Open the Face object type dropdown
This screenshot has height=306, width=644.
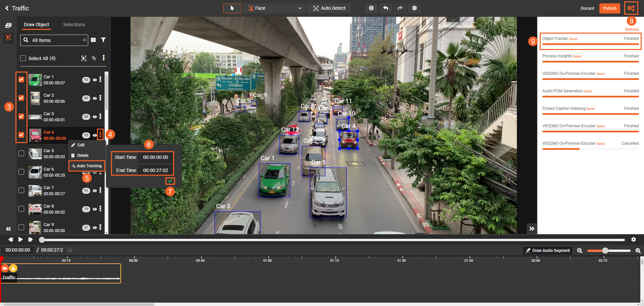coord(274,8)
